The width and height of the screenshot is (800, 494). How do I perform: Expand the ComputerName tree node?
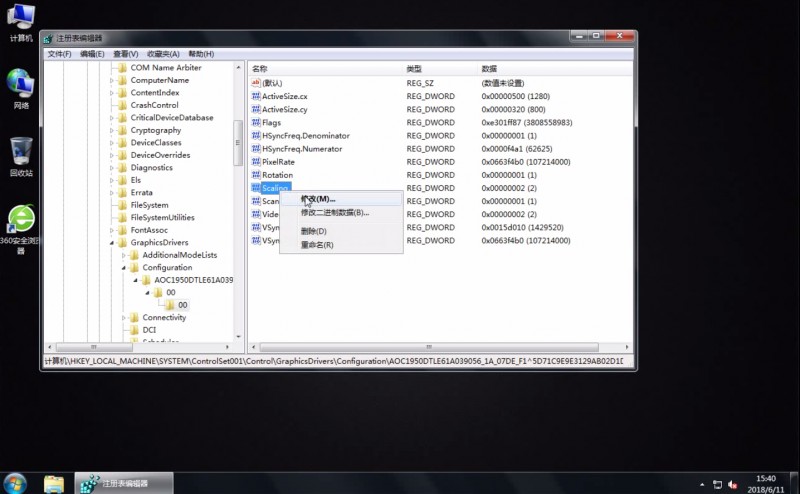click(112, 81)
